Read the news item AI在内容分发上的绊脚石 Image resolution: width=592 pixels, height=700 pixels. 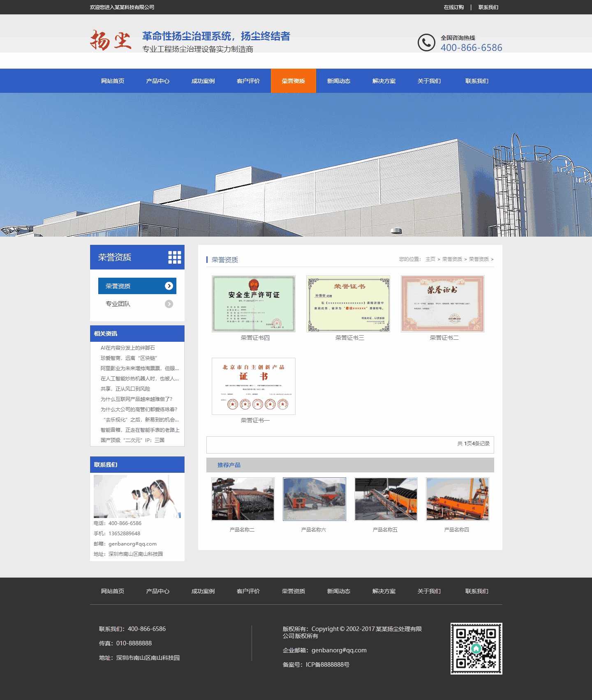(128, 348)
